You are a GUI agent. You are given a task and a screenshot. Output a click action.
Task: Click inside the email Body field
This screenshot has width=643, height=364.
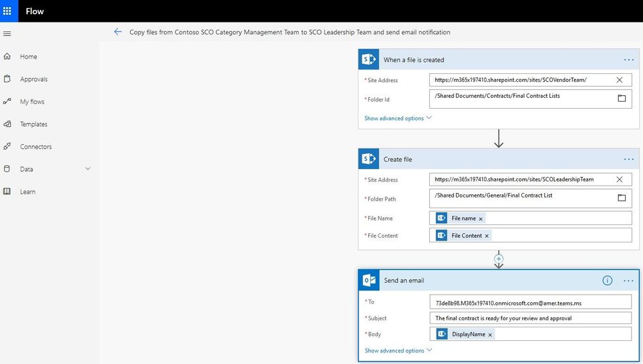click(x=530, y=334)
